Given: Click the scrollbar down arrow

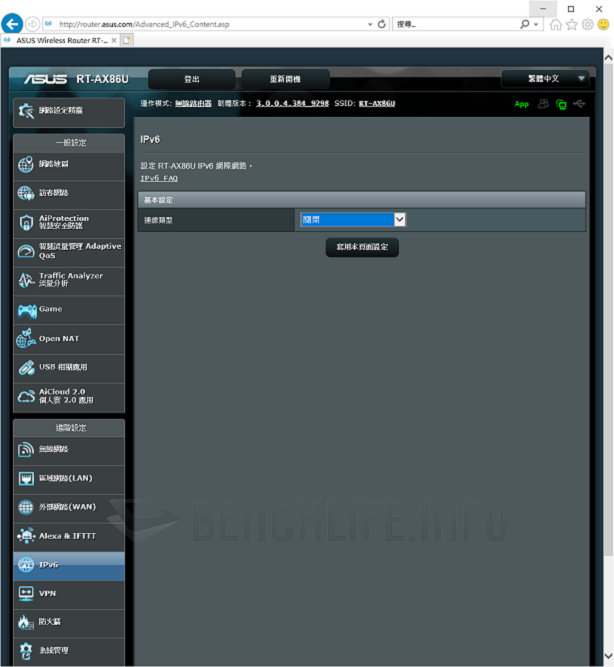Looking at the screenshot, I should 608,656.
